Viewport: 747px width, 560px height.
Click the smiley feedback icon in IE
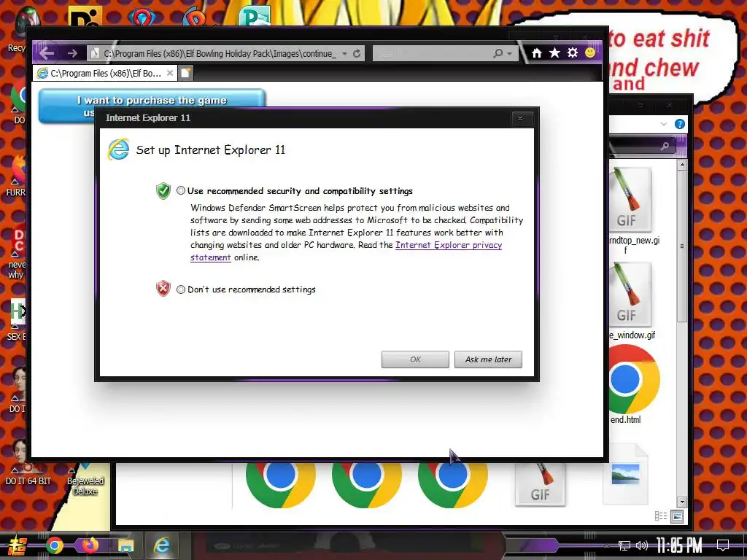click(x=589, y=52)
